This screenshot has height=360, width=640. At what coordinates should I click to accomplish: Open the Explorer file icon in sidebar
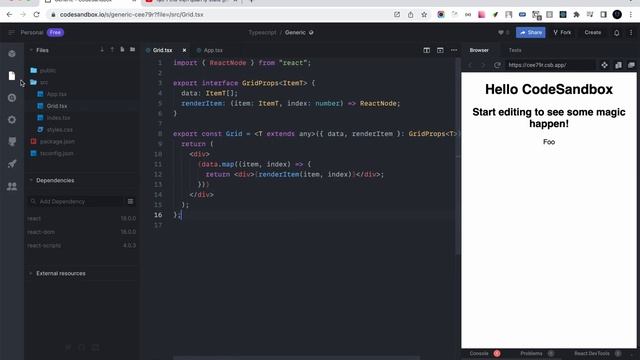(12, 76)
